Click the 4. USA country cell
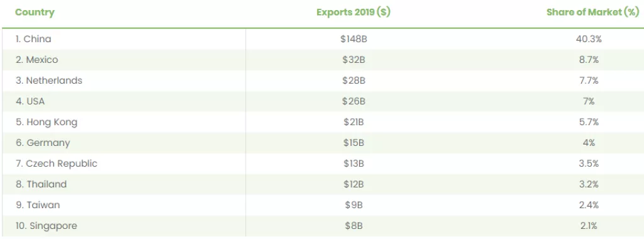Viewport: 644px width, 239px height. (30, 101)
